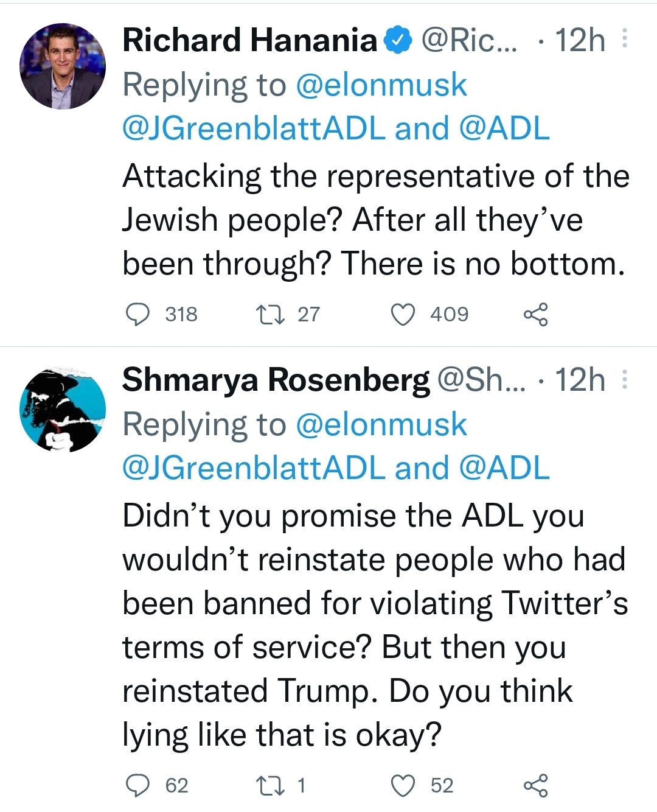Open @JGreenblattADL mention in Hanania's reply
Image resolution: width=657 pixels, height=812 pixels.
pyautogui.click(x=254, y=128)
